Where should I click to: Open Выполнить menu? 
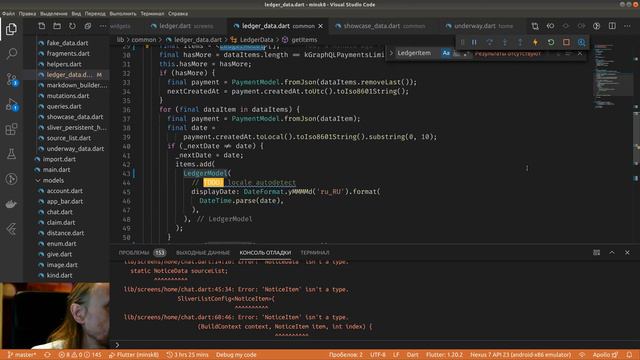pos(123,13)
